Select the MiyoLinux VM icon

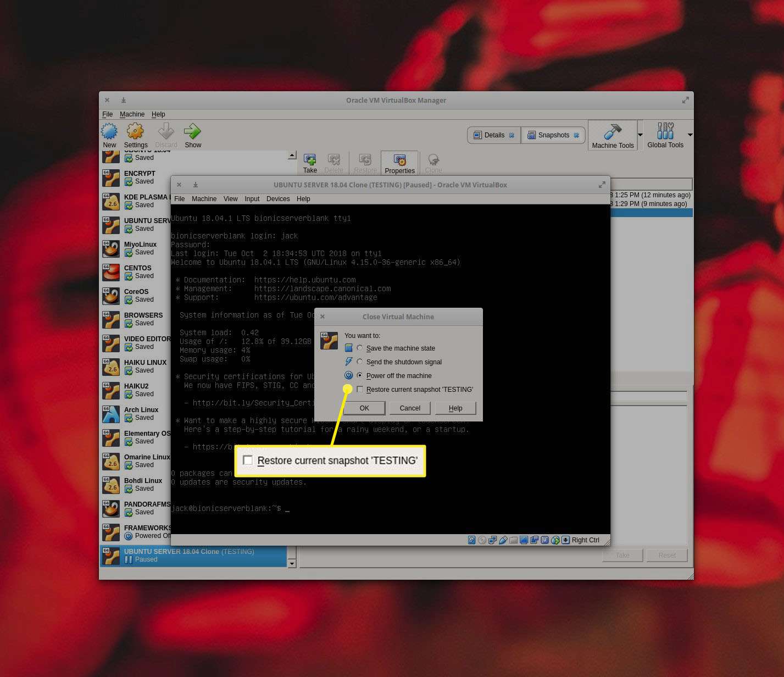(x=111, y=248)
